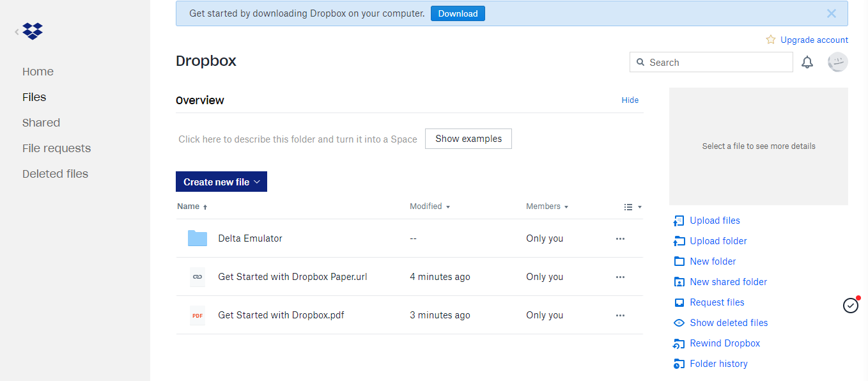Open Deleted files in the sidebar
The height and width of the screenshot is (381, 868).
point(55,174)
